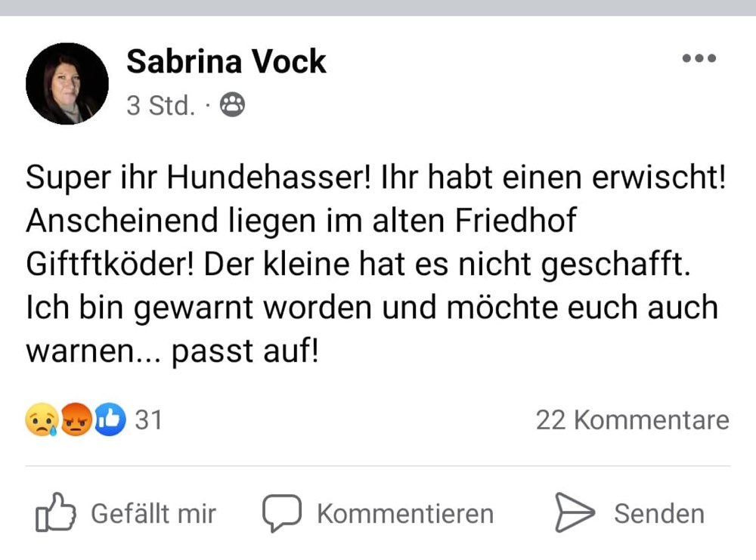Click the word Hundehasser in the post
The width and height of the screenshot is (756, 560).
pos(256,177)
